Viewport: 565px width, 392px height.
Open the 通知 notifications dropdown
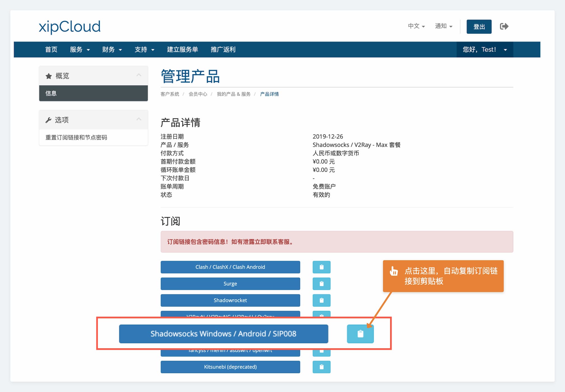coord(444,26)
